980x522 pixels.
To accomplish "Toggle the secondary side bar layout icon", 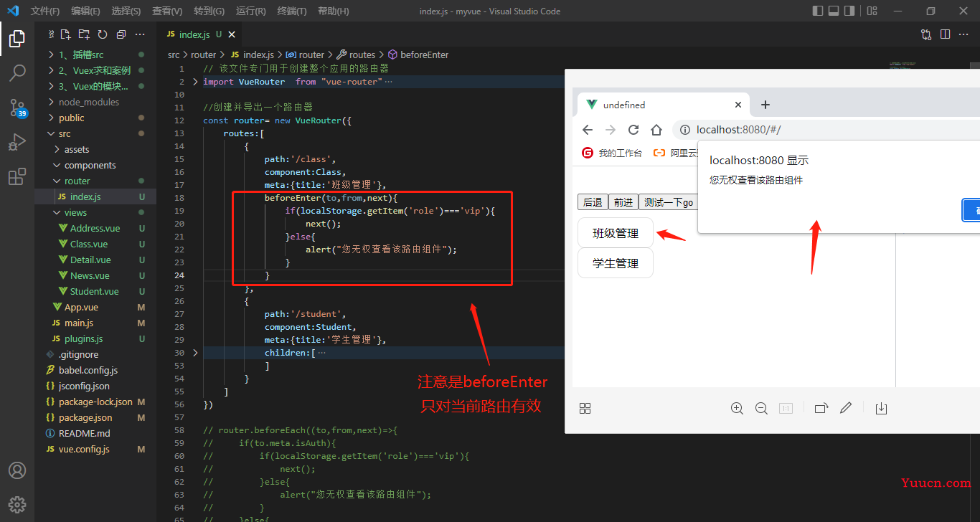I will (x=849, y=11).
